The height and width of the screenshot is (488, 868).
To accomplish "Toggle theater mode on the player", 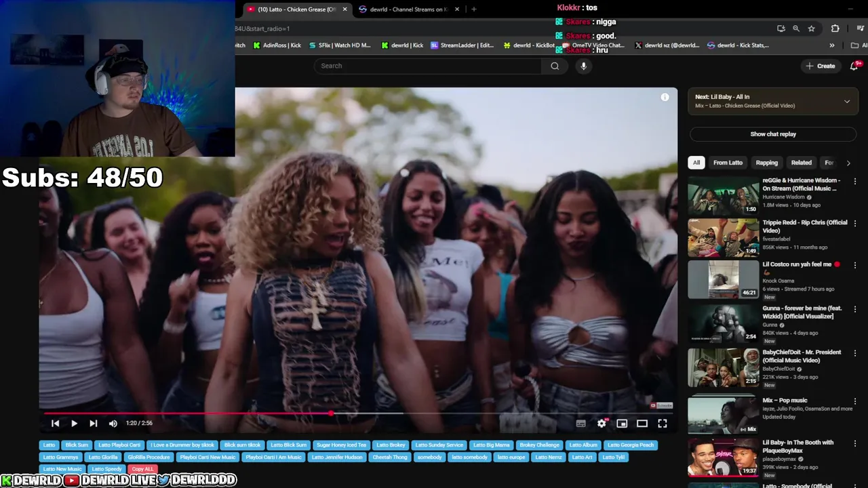I will coord(642,424).
